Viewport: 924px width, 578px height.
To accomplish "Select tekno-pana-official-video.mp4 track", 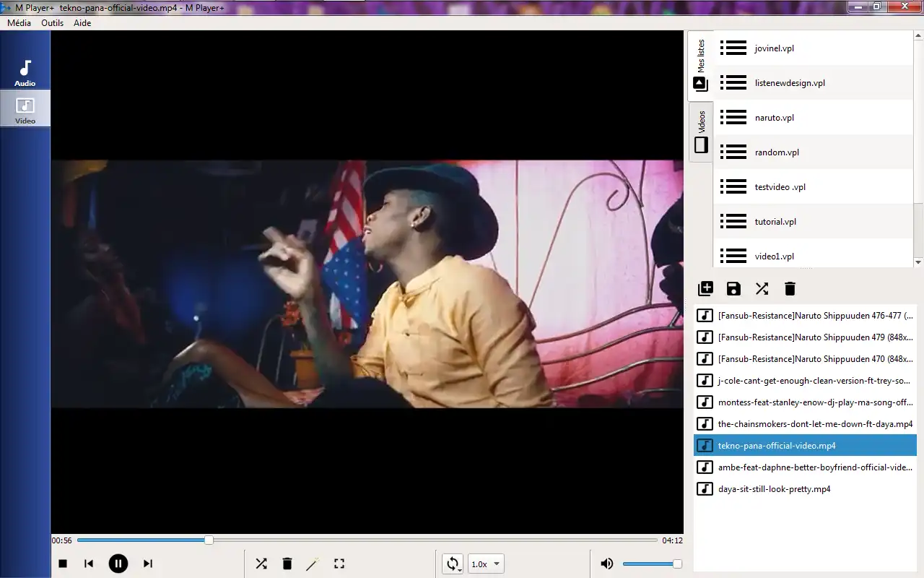I will click(805, 446).
